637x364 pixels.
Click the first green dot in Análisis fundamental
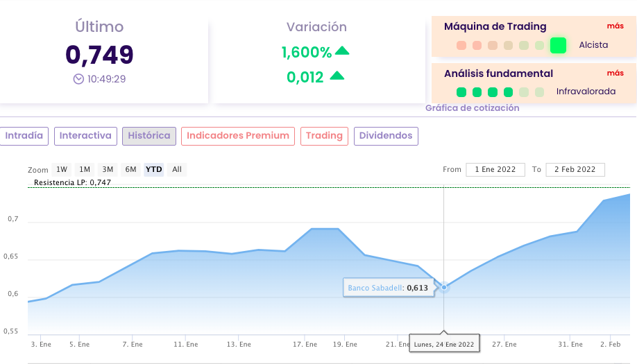coord(461,92)
